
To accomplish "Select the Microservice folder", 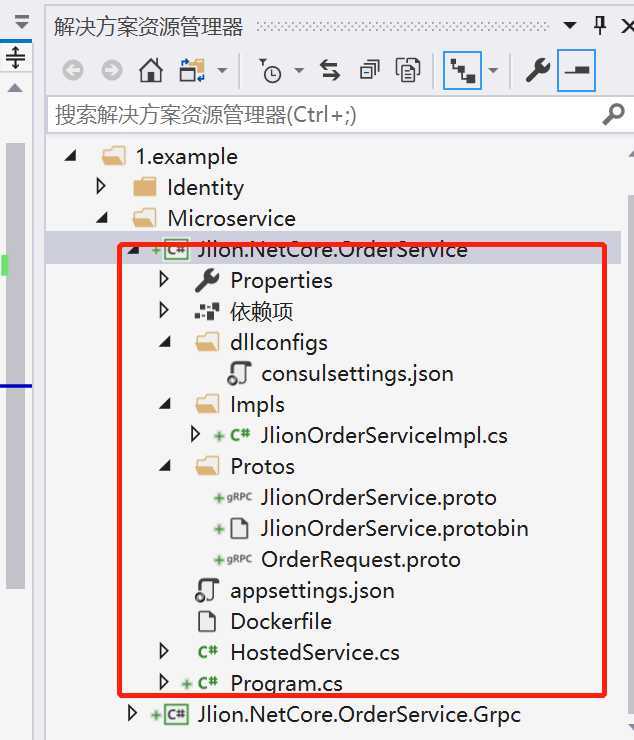I will (x=232, y=219).
